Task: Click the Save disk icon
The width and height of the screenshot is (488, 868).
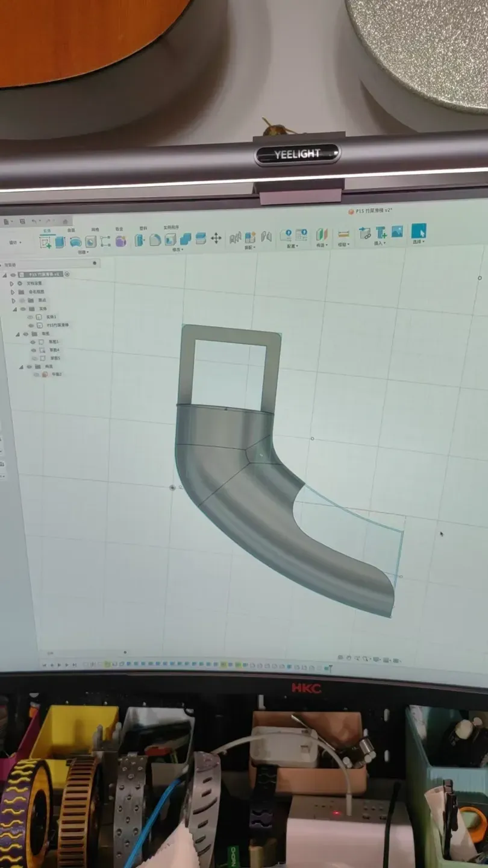Action: point(22,222)
